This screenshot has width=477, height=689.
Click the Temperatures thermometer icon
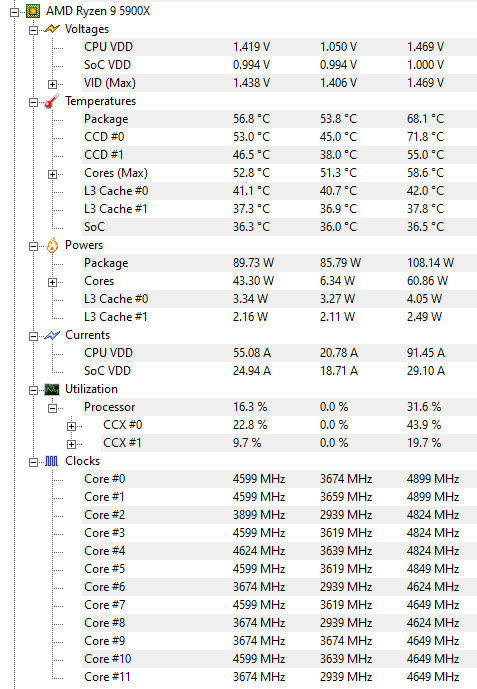click(52, 101)
